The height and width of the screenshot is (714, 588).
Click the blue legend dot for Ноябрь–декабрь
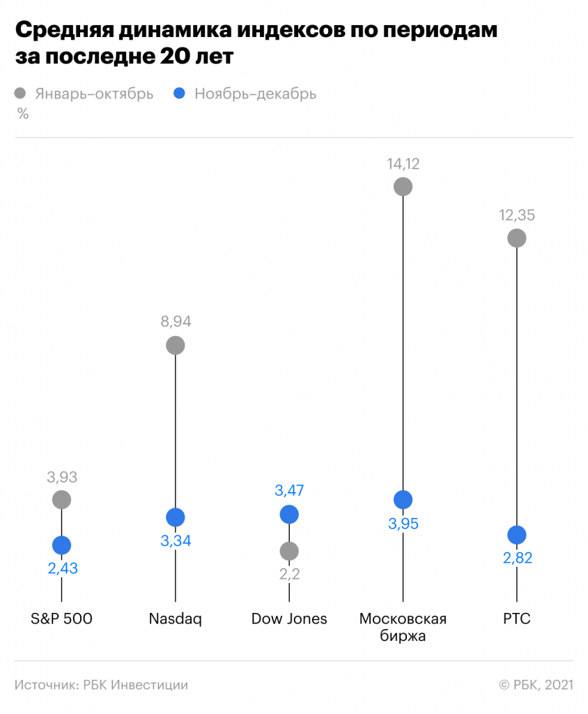click(x=180, y=94)
